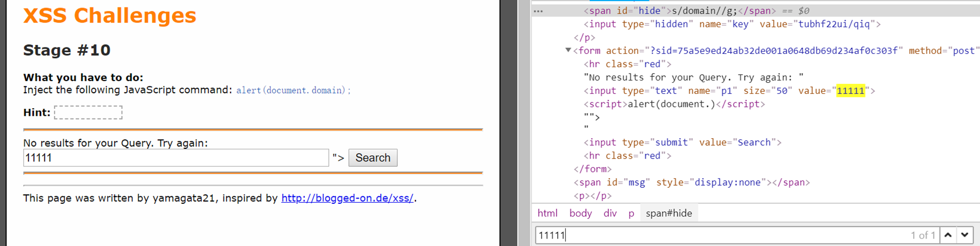The image size is (980, 246).
Task: Open the blogged-on.de/xss link
Action: [348, 198]
